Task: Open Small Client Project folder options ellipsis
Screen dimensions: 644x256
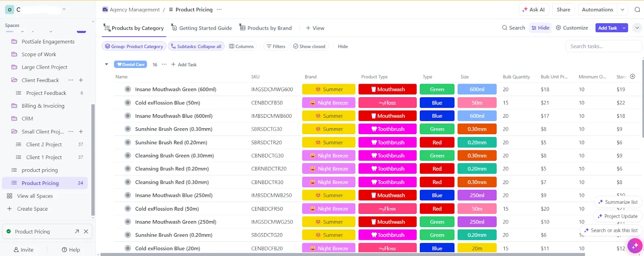Action: click(x=71, y=131)
